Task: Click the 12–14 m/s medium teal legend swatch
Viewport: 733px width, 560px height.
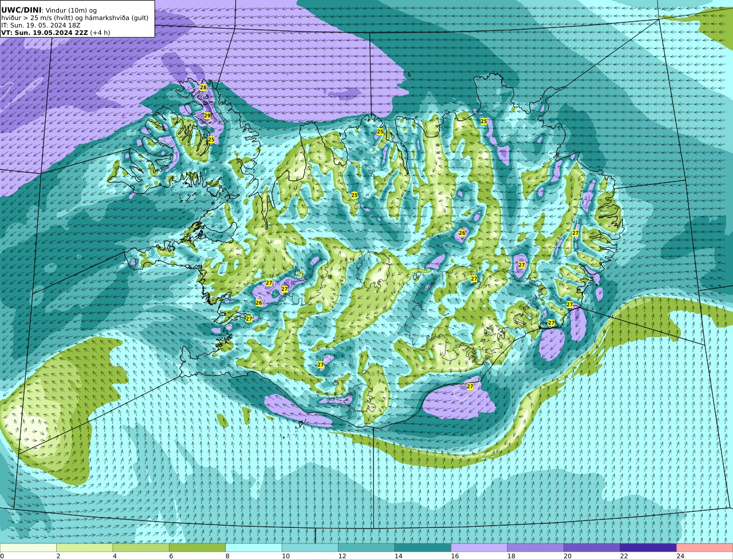Action: pyautogui.click(x=366, y=547)
